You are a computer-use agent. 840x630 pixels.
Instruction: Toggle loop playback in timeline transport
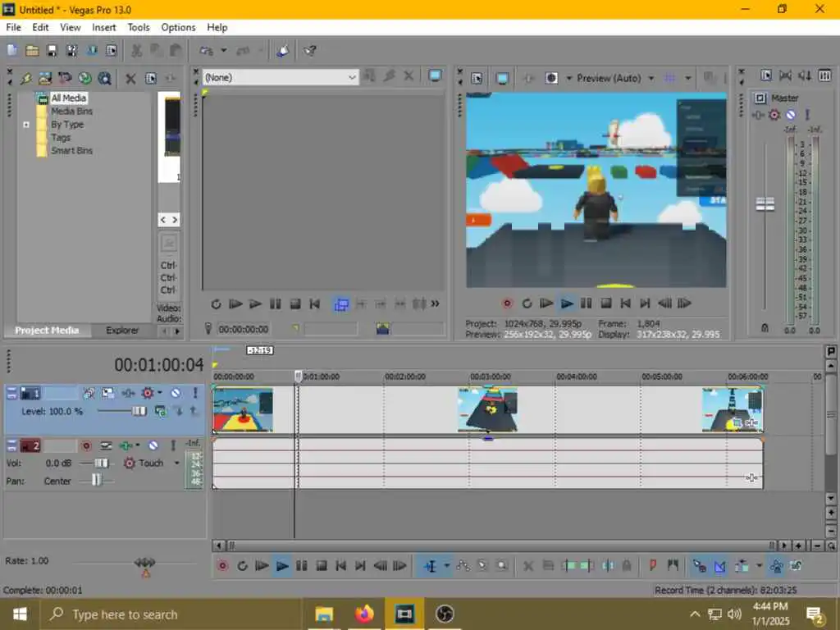242,566
